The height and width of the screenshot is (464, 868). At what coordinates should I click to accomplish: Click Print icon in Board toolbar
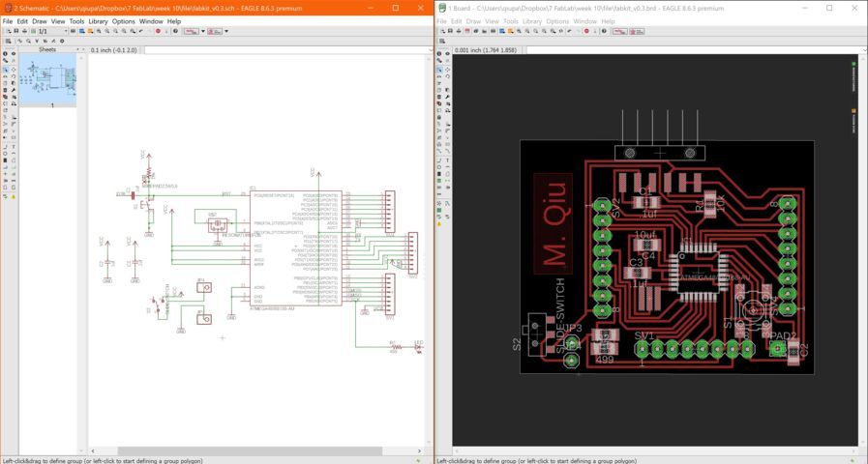click(x=459, y=32)
